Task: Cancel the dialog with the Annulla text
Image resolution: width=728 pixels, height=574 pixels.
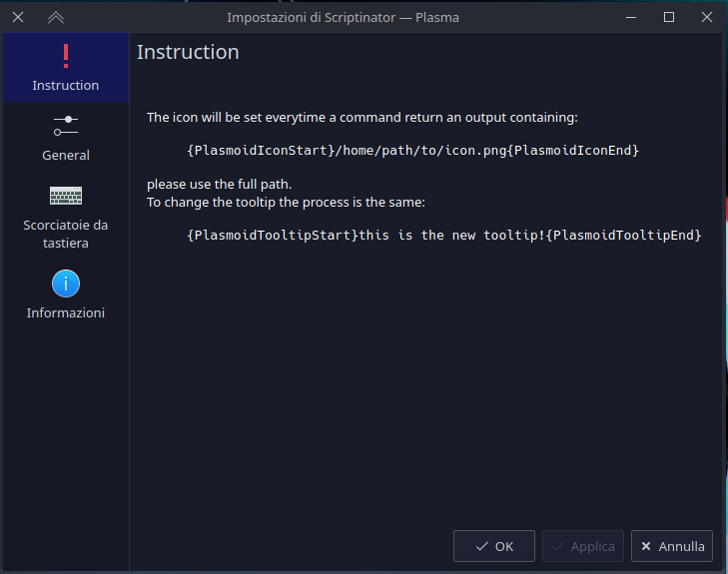Action: click(682, 547)
